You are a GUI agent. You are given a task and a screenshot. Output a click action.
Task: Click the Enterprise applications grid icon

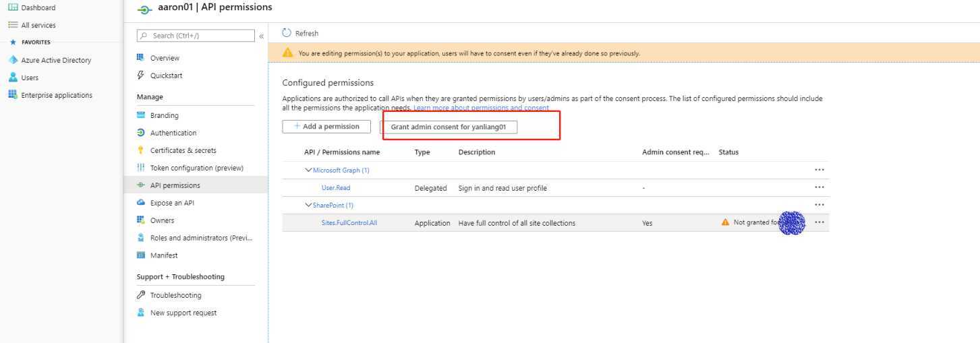[x=13, y=95]
